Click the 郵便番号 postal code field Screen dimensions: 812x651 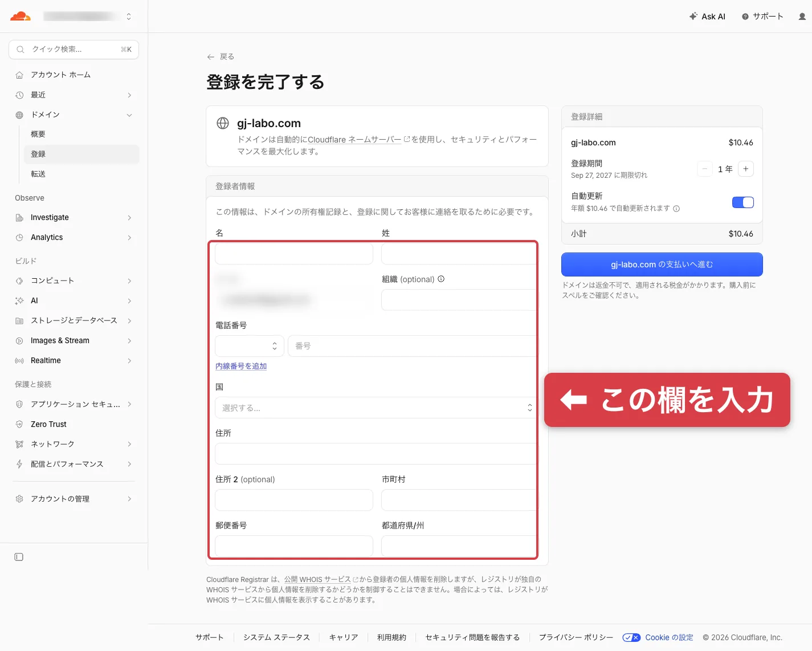coord(294,546)
